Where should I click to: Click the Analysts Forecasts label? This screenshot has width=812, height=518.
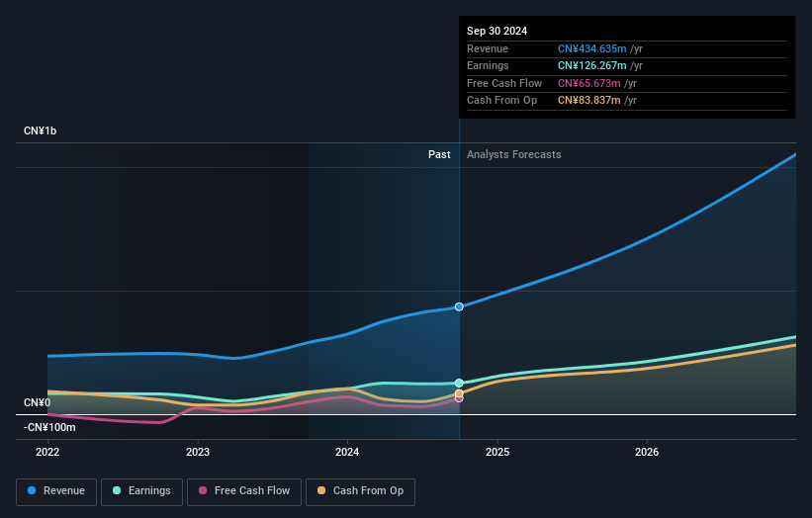click(513, 155)
